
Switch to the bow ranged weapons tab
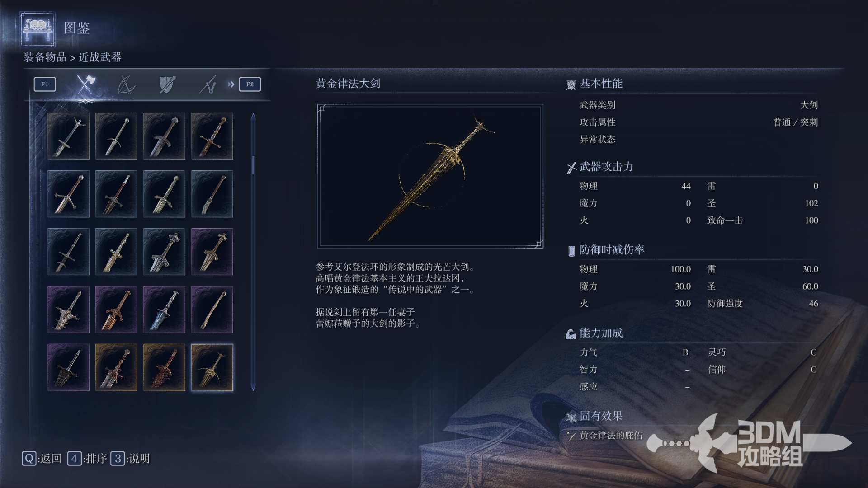127,84
